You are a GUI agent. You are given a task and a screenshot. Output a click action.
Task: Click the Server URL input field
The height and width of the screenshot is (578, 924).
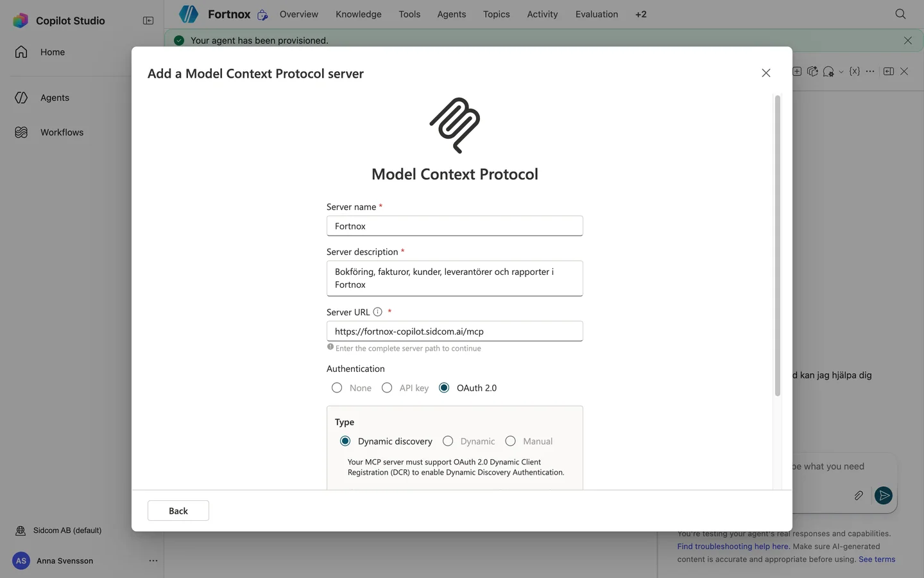(x=455, y=331)
